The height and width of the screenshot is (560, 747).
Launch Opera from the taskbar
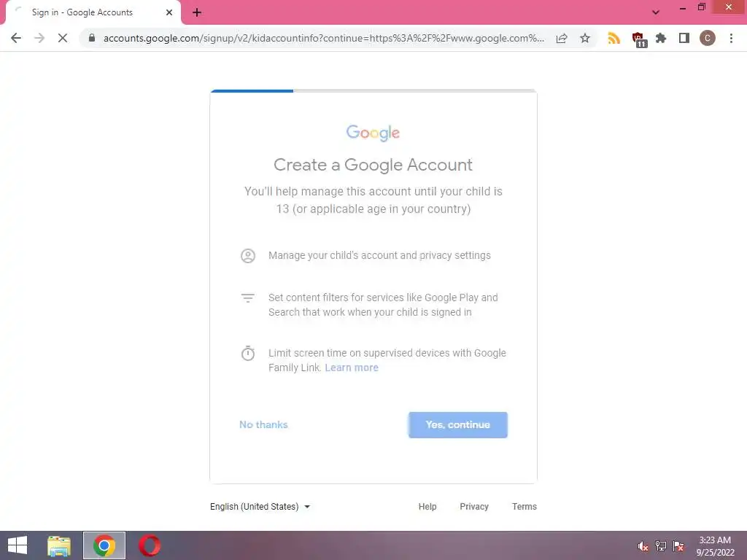click(x=150, y=545)
